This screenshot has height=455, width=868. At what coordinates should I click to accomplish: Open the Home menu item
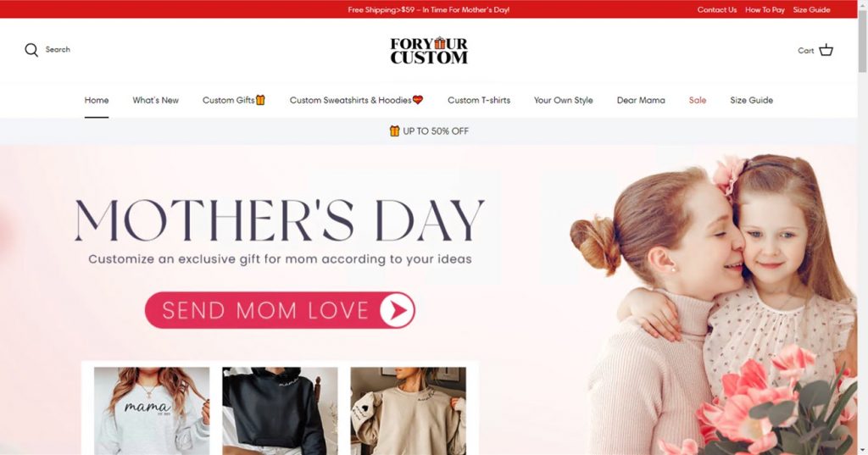(97, 100)
